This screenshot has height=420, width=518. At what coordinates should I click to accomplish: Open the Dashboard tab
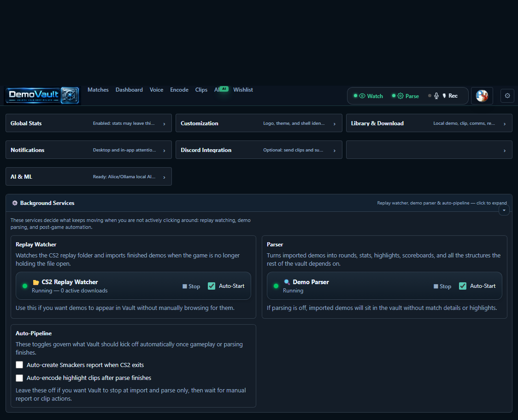point(129,90)
